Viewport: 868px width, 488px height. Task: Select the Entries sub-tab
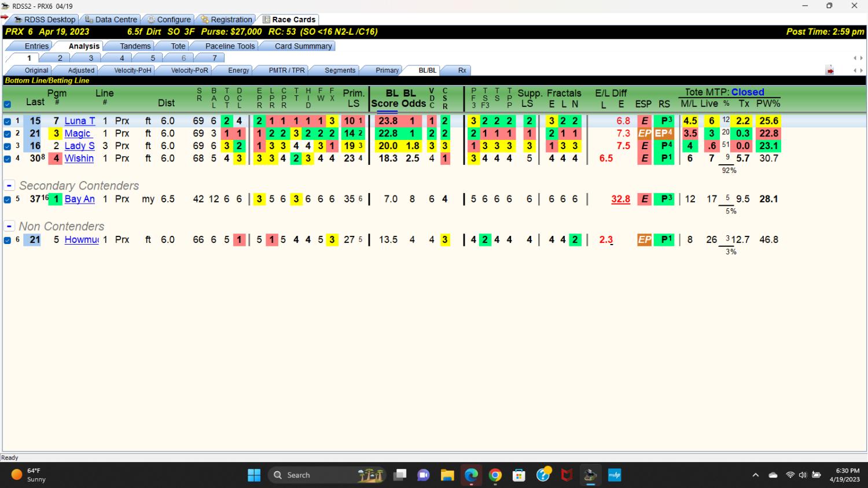(36, 46)
